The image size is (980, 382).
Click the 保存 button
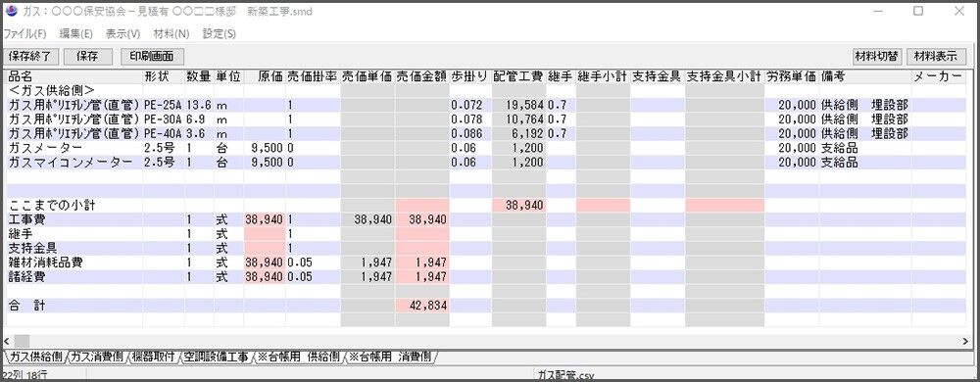[88, 56]
